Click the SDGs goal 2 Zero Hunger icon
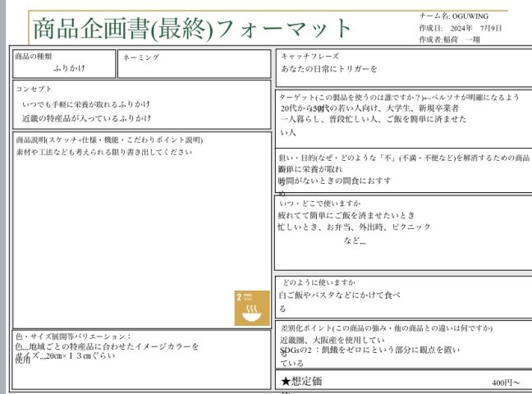The width and height of the screenshot is (532, 394). (251, 308)
